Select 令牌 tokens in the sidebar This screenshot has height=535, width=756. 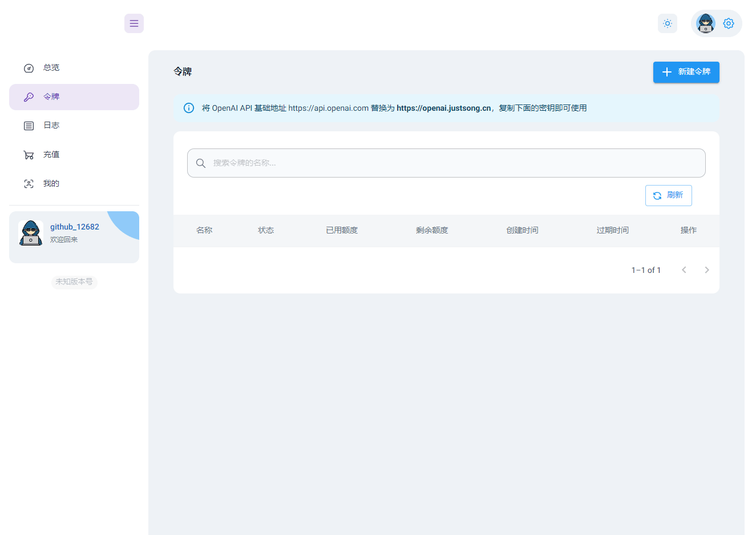point(51,97)
